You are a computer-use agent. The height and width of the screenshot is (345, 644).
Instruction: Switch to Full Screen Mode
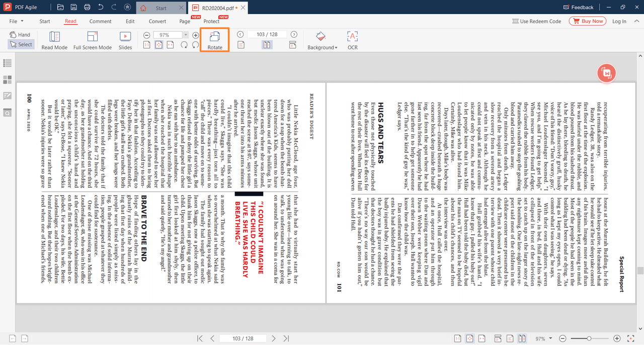[x=92, y=40]
